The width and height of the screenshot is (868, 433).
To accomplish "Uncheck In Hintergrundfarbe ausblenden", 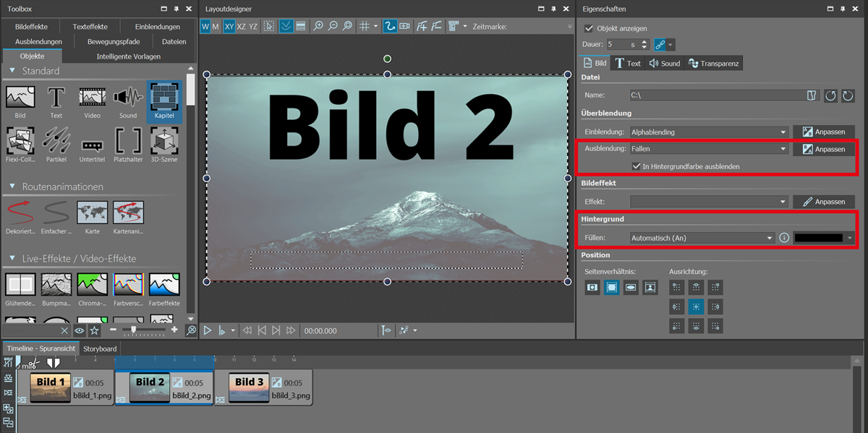I will [x=636, y=166].
